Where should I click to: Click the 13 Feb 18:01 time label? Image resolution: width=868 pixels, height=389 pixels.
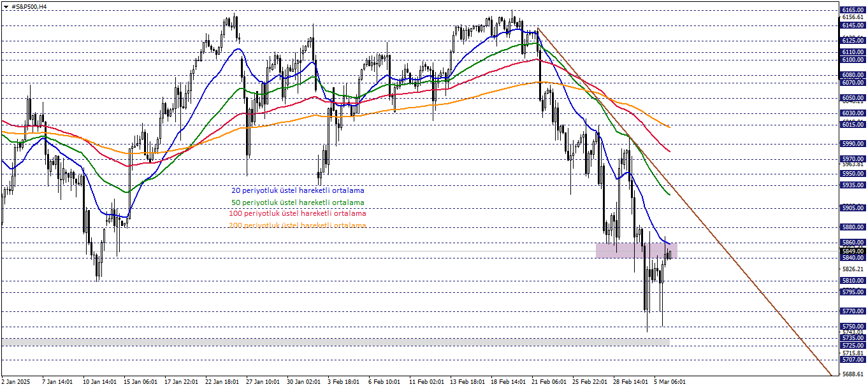tap(467, 382)
